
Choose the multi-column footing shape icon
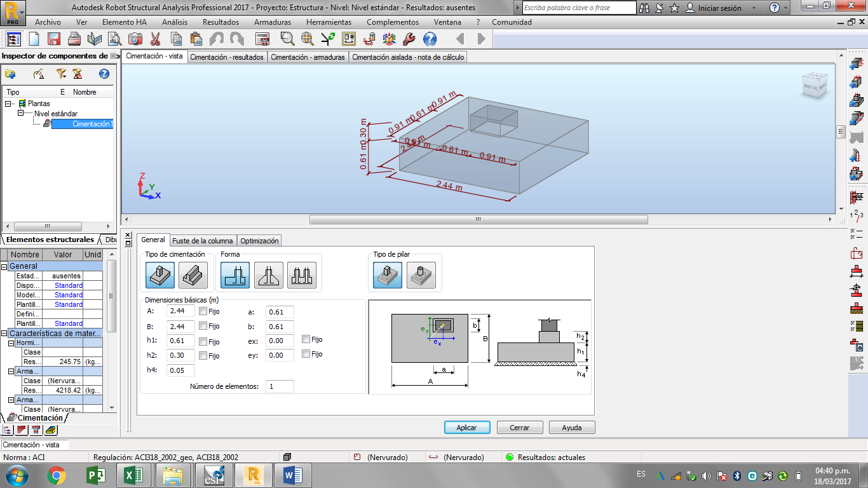coord(302,275)
